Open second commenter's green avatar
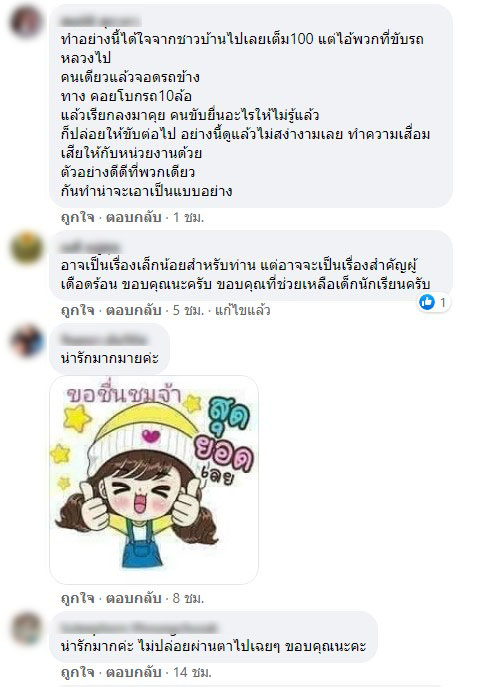The width and height of the screenshot is (495, 687). pyautogui.click(x=26, y=248)
